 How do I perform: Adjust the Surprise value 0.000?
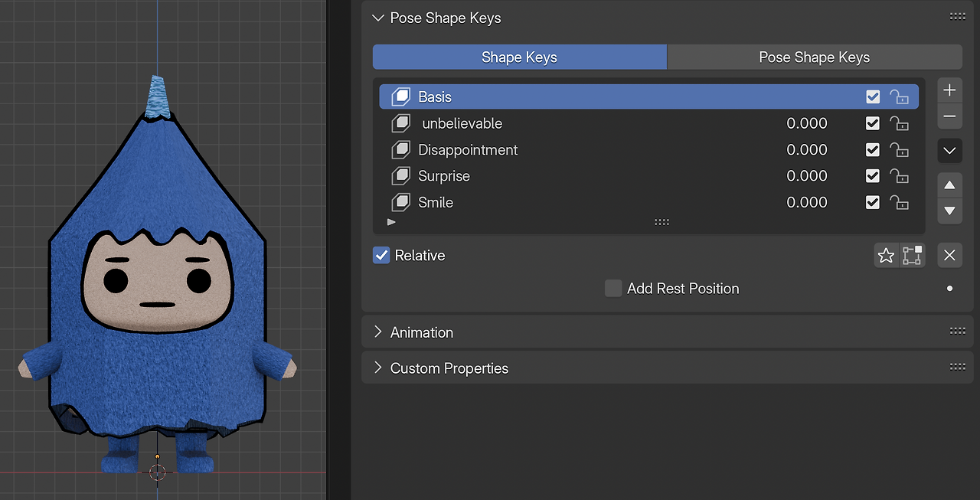coord(807,176)
